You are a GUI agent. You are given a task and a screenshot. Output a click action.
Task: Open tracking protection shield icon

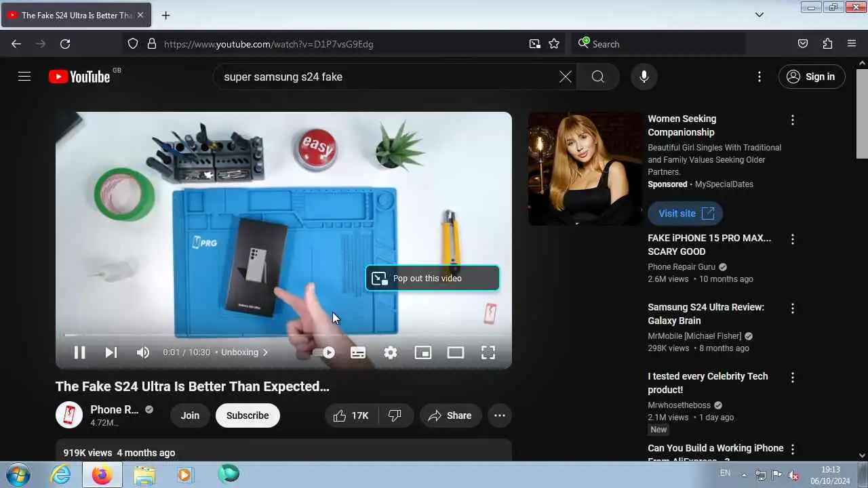tap(133, 44)
